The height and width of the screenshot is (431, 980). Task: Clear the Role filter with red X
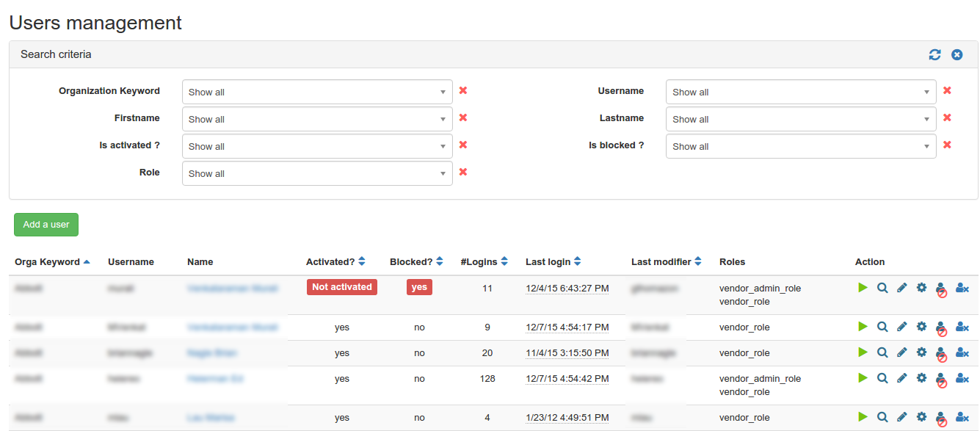click(x=463, y=172)
